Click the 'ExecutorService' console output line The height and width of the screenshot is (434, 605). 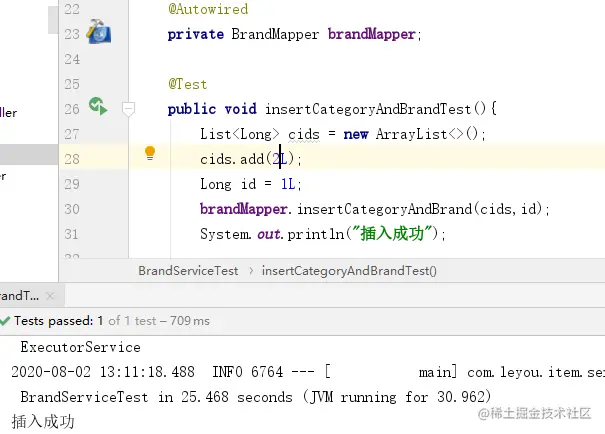[81, 347]
